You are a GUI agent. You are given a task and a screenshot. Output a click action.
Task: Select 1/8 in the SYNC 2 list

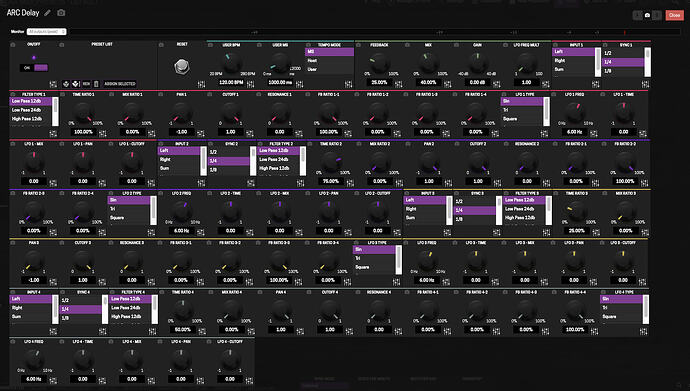point(229,170)
